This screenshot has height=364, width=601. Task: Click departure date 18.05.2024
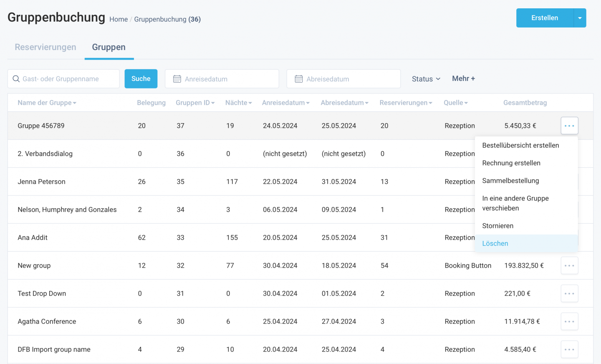tap(339, 265)
